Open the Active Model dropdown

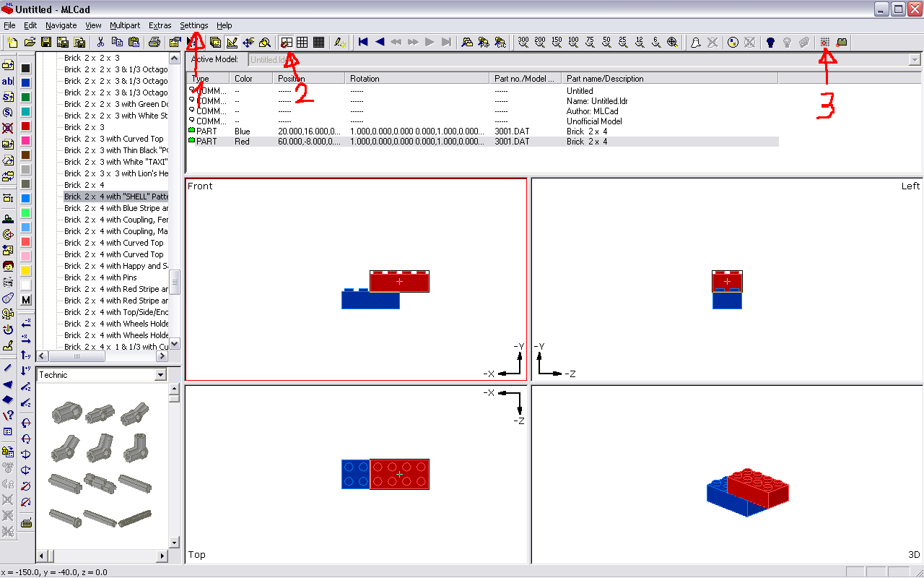click(585, 60)
